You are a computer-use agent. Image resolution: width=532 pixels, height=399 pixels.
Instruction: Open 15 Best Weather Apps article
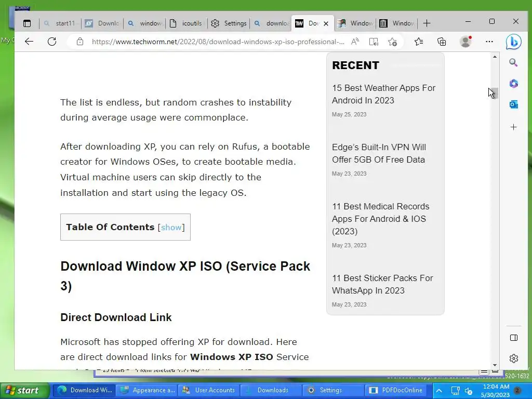(383, 94)
